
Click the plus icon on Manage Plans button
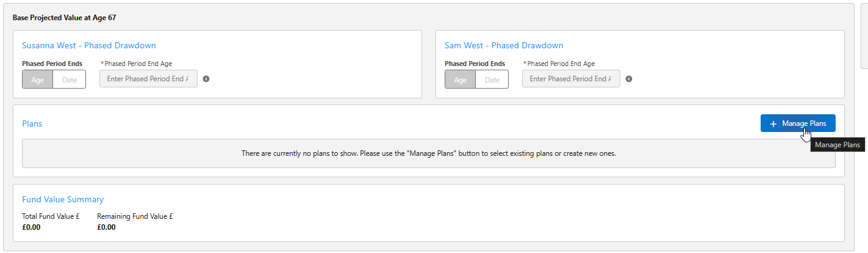[x=773, y=123]
